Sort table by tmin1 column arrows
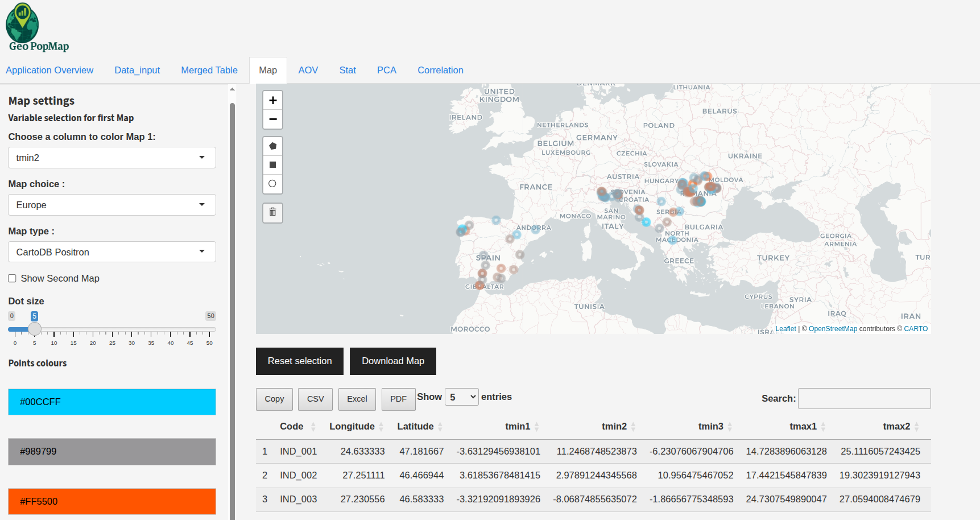The image size is (980, 520). (536, 427)
